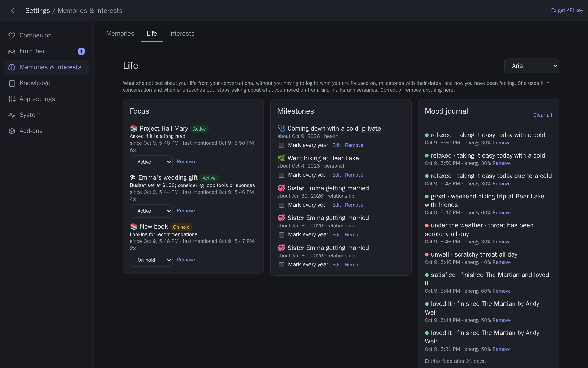588x368 pixels.
Task: Click the green mood dot beside 'satisfied'
Action: click(x=427, y=275)
